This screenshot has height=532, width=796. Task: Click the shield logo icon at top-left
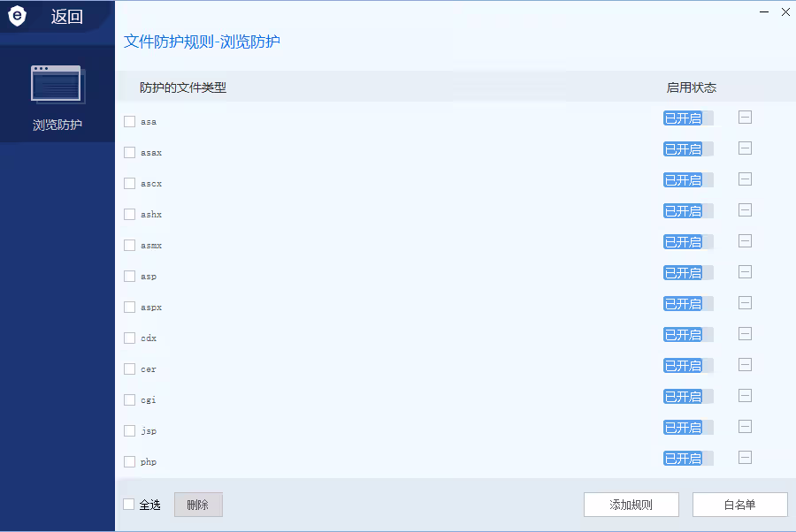(18, 16)
